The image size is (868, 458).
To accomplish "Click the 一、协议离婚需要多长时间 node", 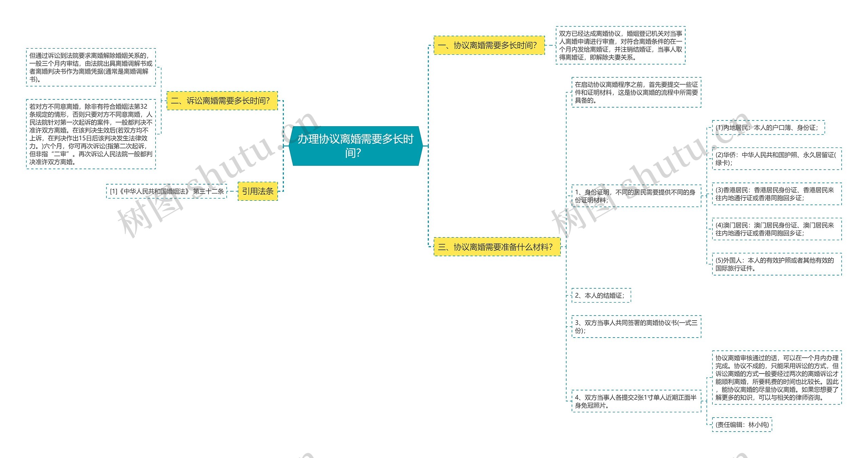I will coord(489,45).
